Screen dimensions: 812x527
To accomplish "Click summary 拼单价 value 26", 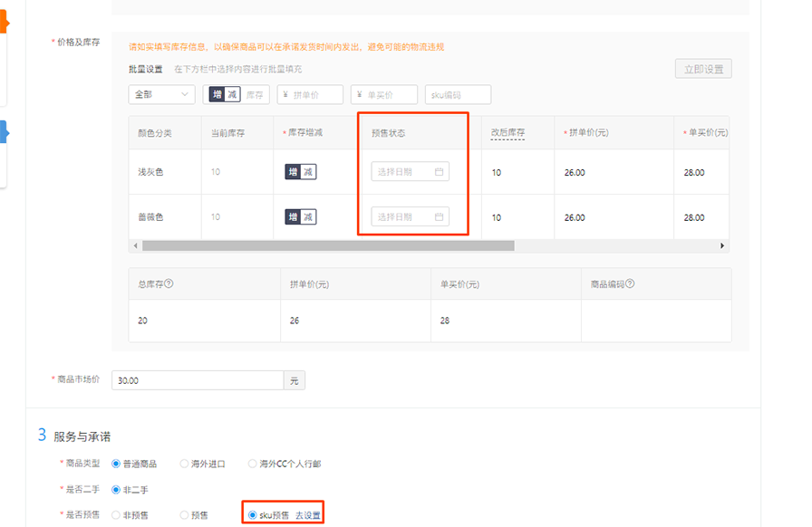I will pyautogui.click(x=295, y=321).
